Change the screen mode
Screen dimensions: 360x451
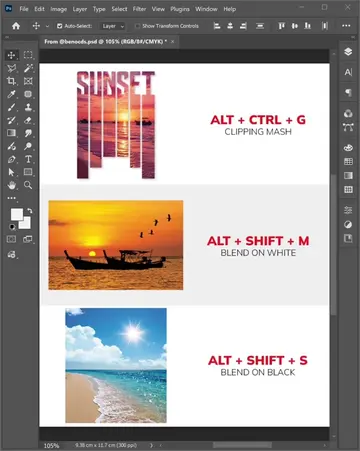[27, 239]
